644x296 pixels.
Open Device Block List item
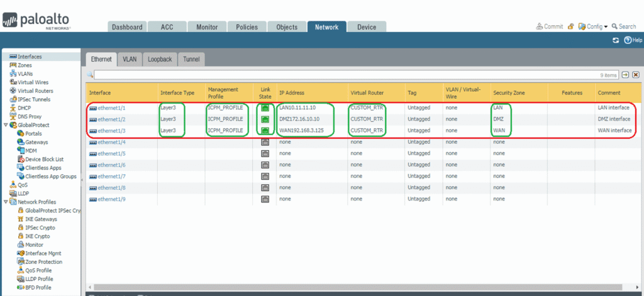point(45,159)
